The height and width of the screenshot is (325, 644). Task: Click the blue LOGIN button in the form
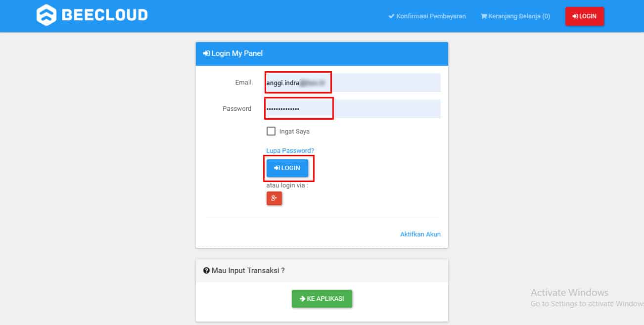point(287,168)
